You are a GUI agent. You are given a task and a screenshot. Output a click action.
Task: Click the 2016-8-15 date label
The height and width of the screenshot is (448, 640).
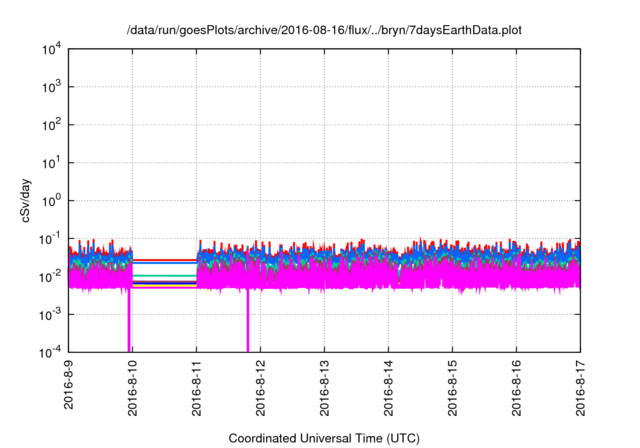coord(452,388)
